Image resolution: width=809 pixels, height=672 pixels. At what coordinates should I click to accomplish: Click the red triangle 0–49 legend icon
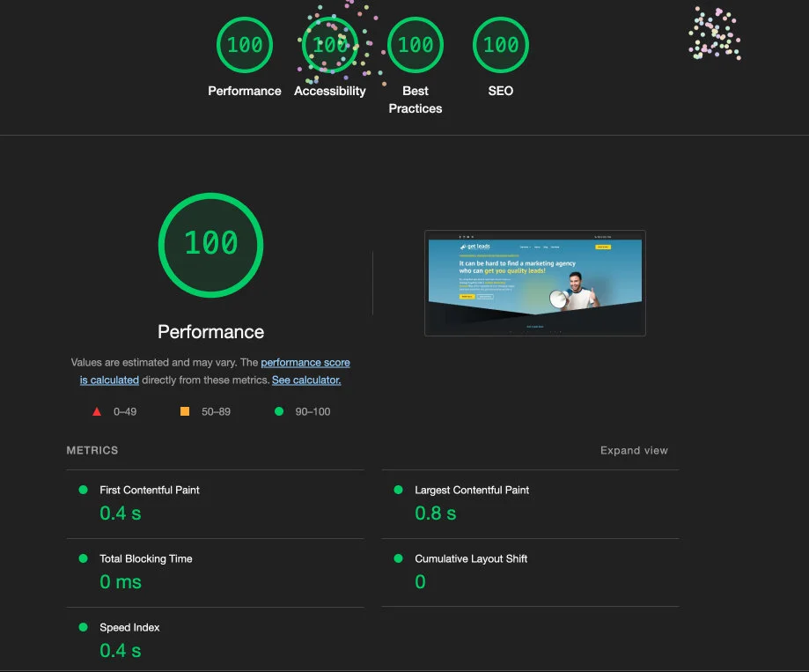pos(97,411)
